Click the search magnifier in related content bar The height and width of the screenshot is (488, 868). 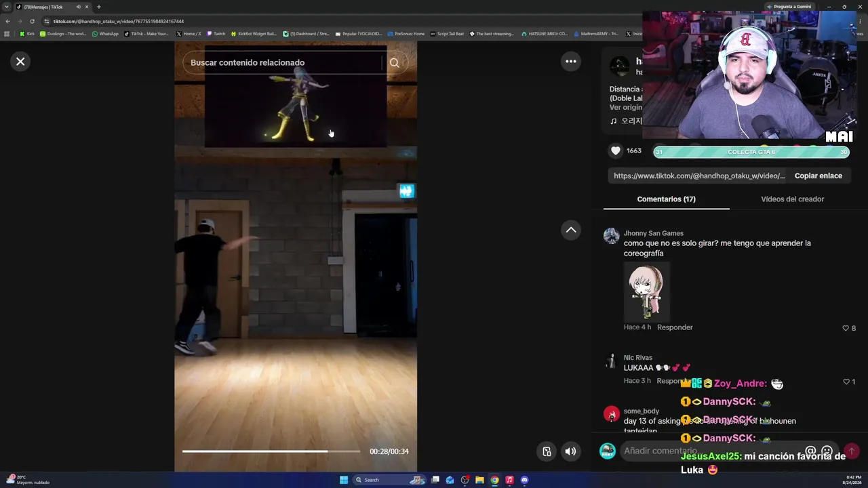[x=394, y=62]
